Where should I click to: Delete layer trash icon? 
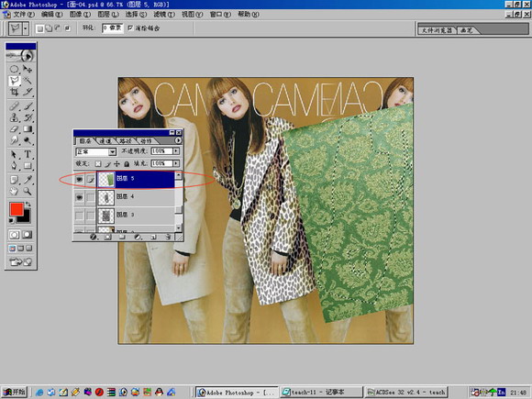[168, 237]
